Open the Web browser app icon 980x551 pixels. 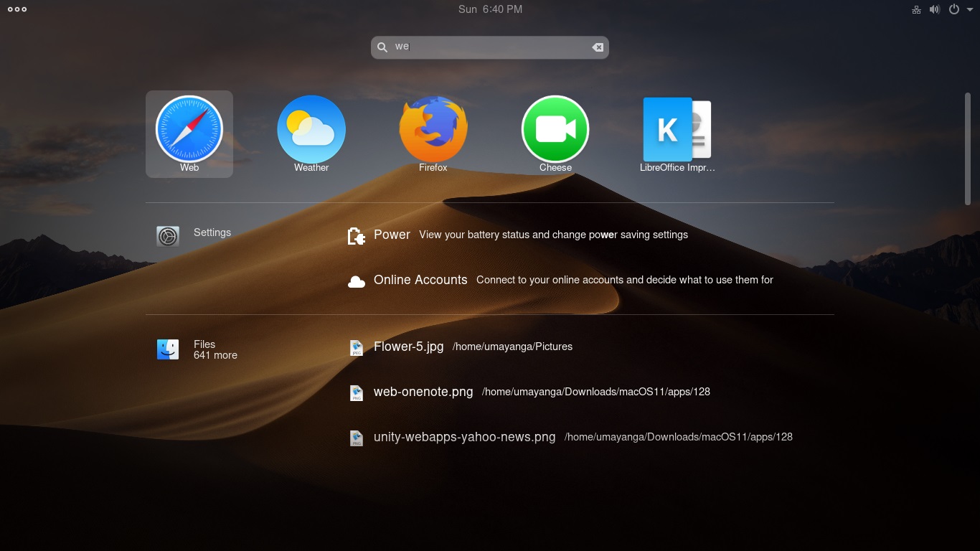point(189,129)
